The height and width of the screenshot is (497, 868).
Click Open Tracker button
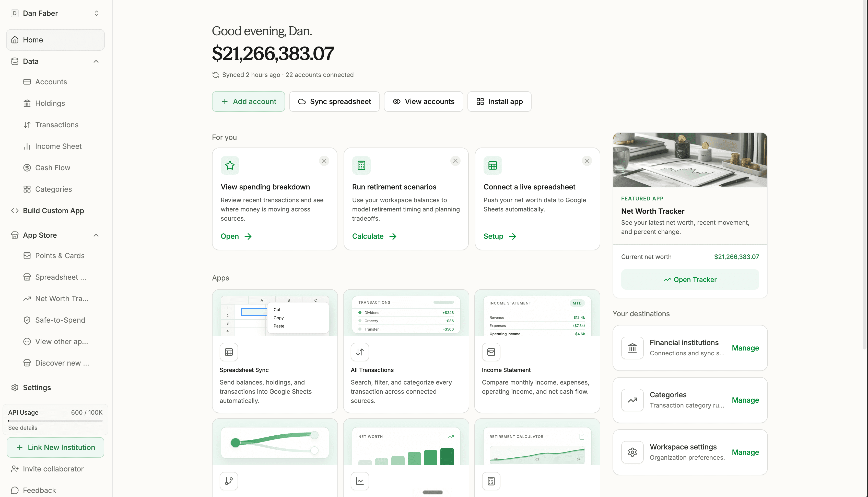690,280
